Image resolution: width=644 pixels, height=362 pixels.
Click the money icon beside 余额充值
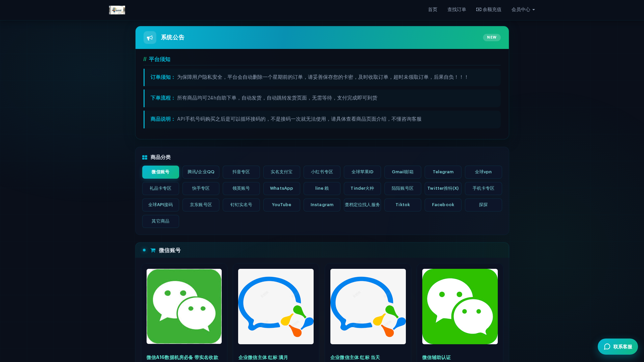(x=479, y=9)
